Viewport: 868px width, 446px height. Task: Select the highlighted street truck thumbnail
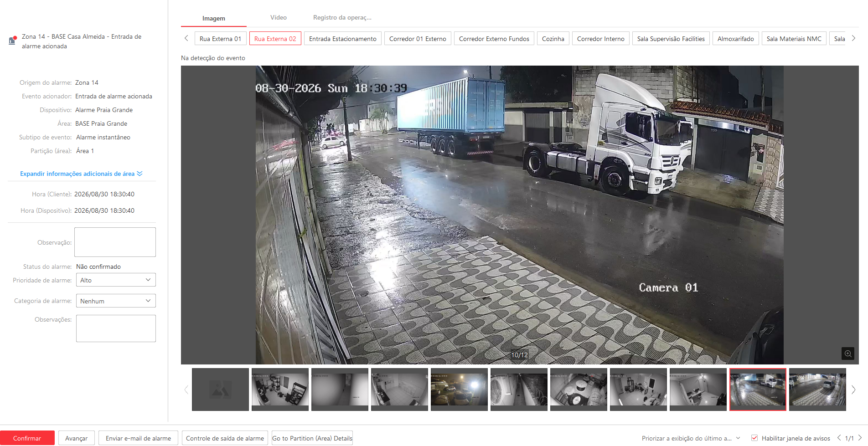758,390
